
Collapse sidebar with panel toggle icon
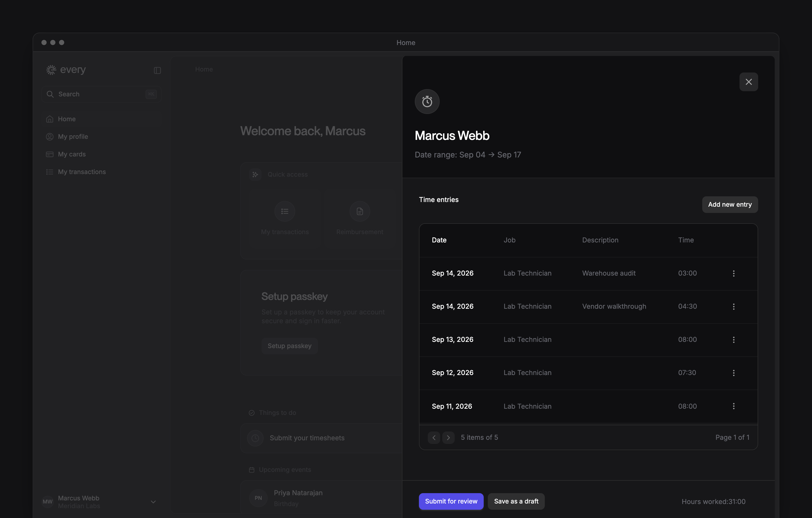pos(157,70)
